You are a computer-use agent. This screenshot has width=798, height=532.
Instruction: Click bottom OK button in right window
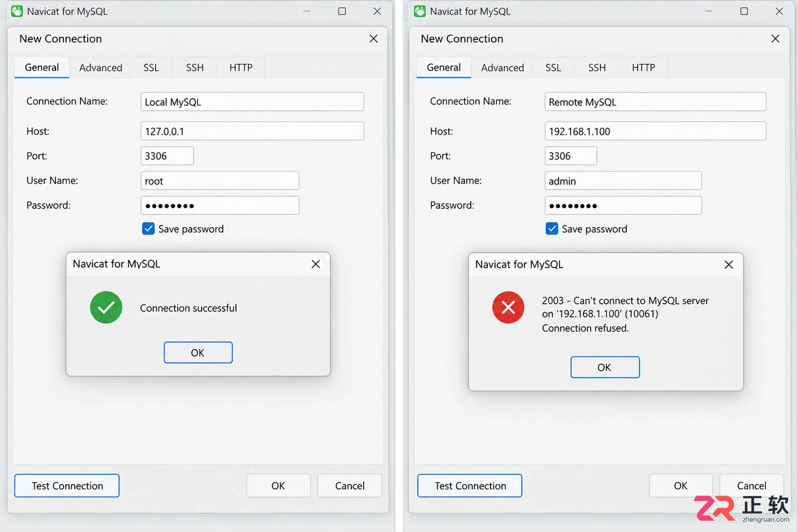[681, 486]
